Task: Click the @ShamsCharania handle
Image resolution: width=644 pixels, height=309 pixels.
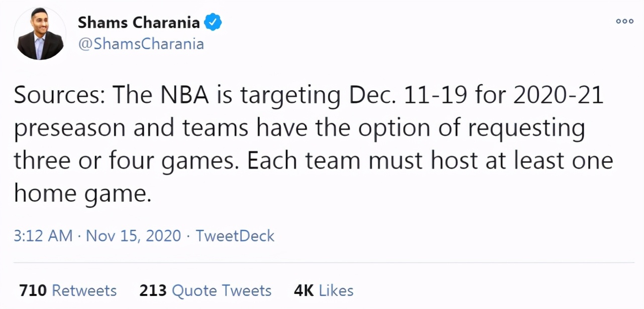Action: tap(141, 44)
